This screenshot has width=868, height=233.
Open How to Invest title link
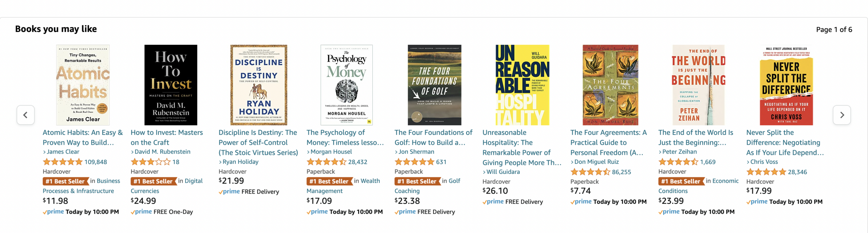pos(166,138)
